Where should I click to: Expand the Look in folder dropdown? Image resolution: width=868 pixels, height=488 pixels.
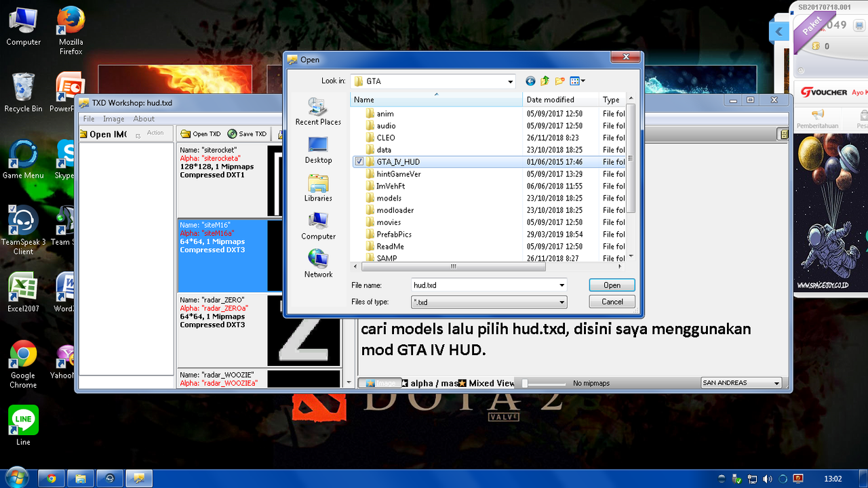511,81
